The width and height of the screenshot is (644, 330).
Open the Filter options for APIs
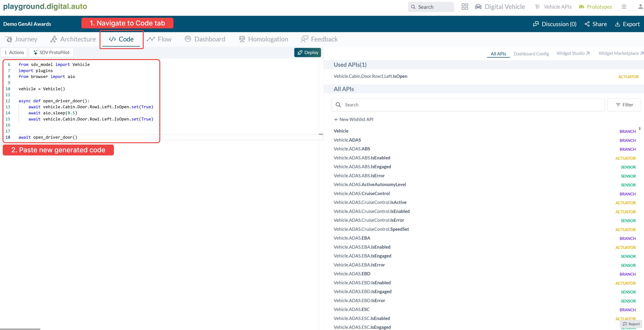pyautogui.click(x=624, y=105)
